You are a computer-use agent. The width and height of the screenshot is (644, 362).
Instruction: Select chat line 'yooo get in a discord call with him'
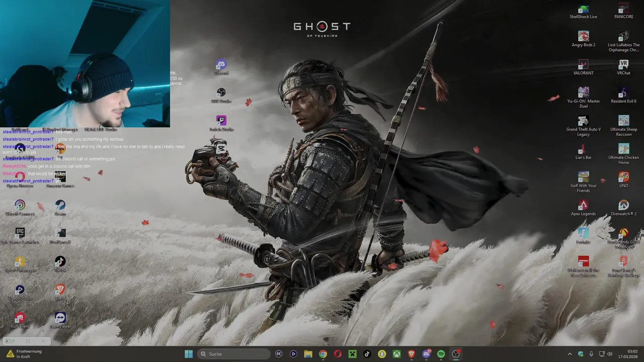pos(59,166)
